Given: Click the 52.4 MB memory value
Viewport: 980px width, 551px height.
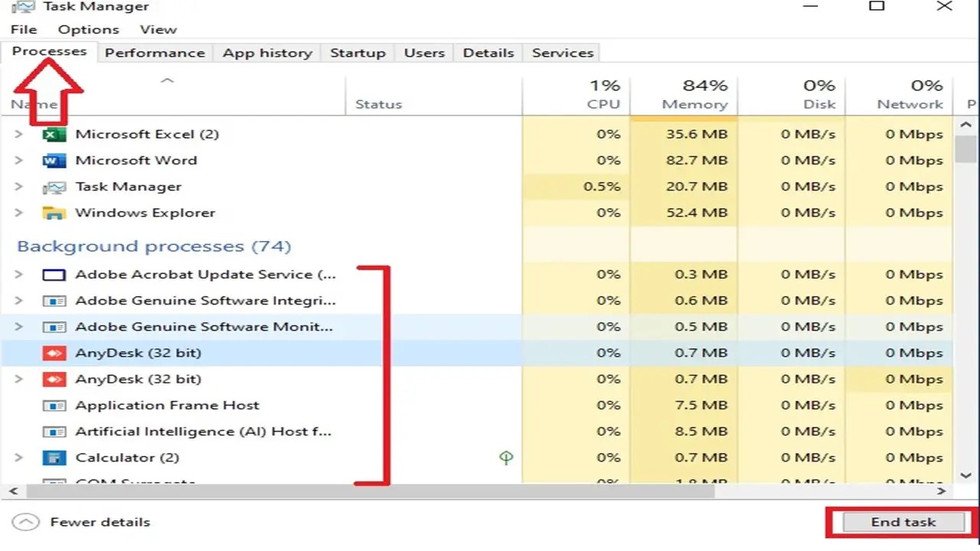Looking at the screenshot, I should pos(697,213).
